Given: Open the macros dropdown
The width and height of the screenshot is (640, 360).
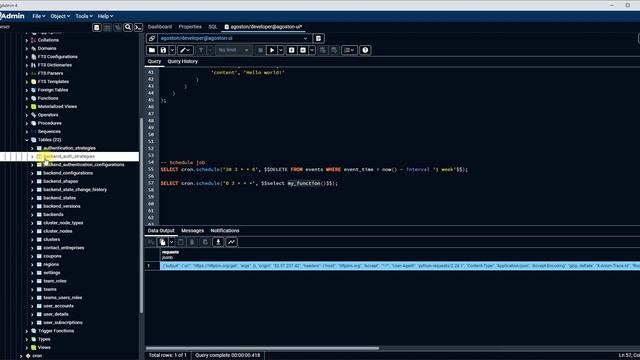Looking at the screenshot, I should (349, 50).
